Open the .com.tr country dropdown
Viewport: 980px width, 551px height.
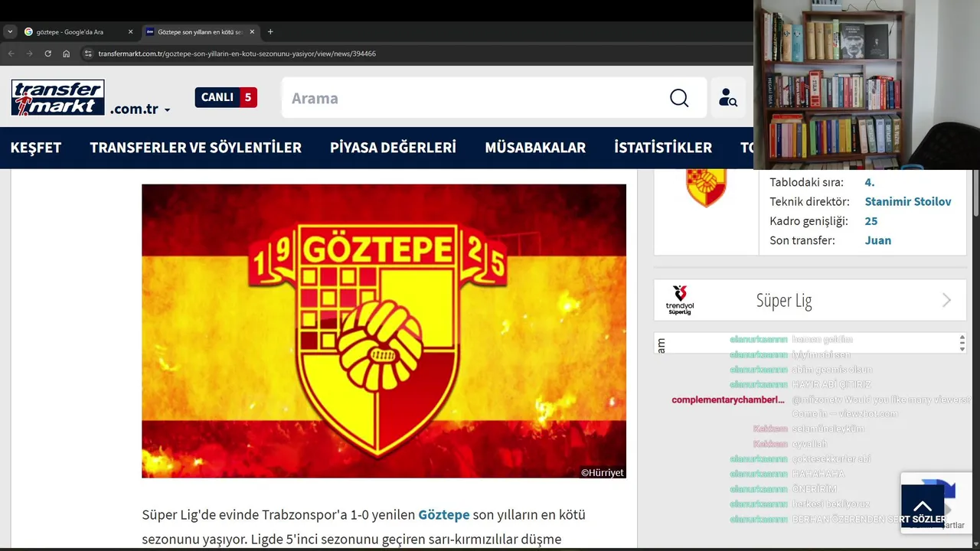(140, 109)
